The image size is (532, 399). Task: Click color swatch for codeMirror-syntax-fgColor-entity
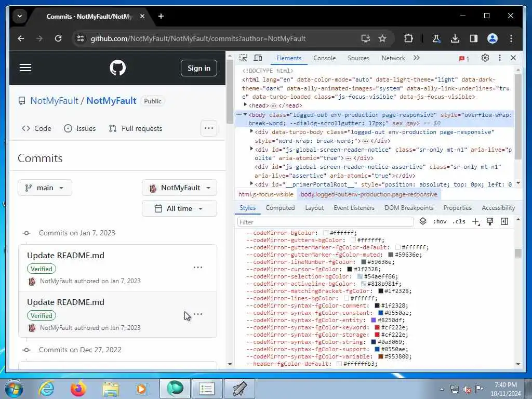coord(373,320)
